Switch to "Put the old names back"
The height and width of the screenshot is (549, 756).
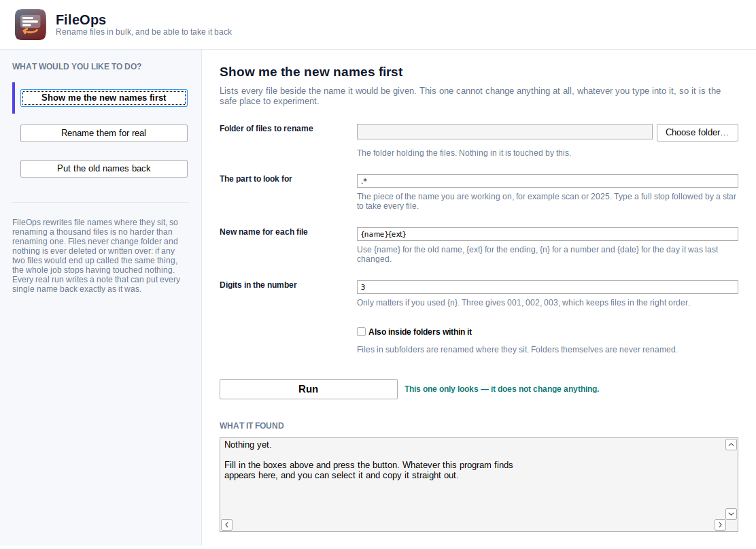(x=103, y=168)
